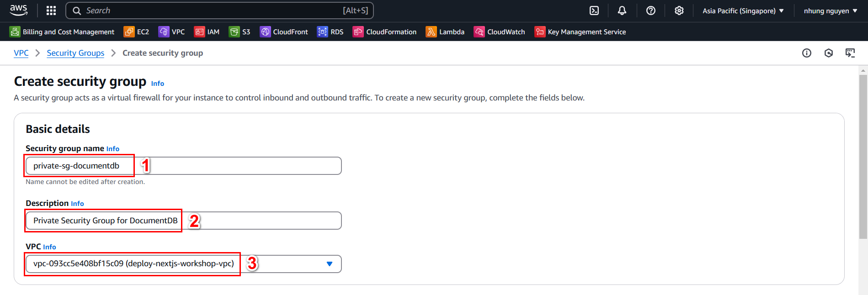This screenshot has width=868, height=295.
Task: Open the CloudFormation shortcut label
Action: [391, 32]
